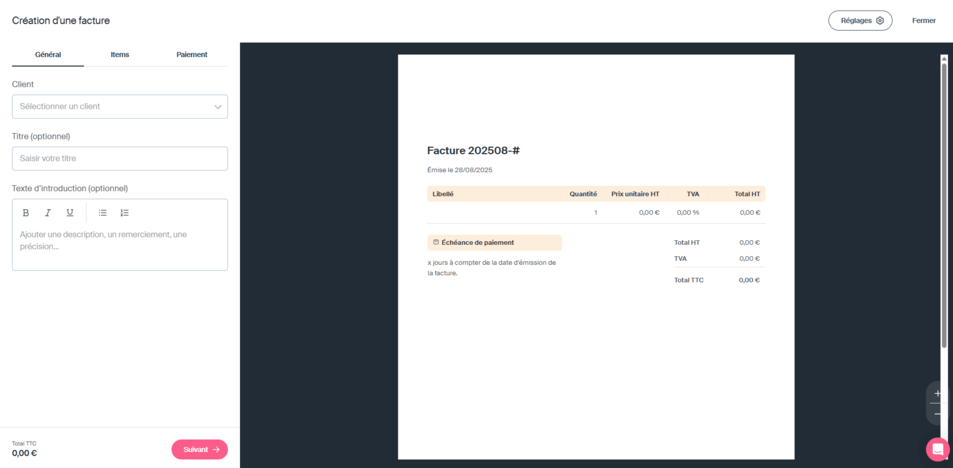Screen dimensions: 953x468
Task: Click the '0,00 %' TVA cell
Action: point(687,213)
